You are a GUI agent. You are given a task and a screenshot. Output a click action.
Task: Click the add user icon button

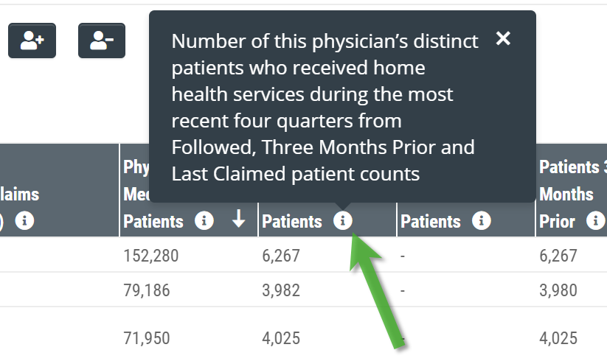click(x=32, y=41)
